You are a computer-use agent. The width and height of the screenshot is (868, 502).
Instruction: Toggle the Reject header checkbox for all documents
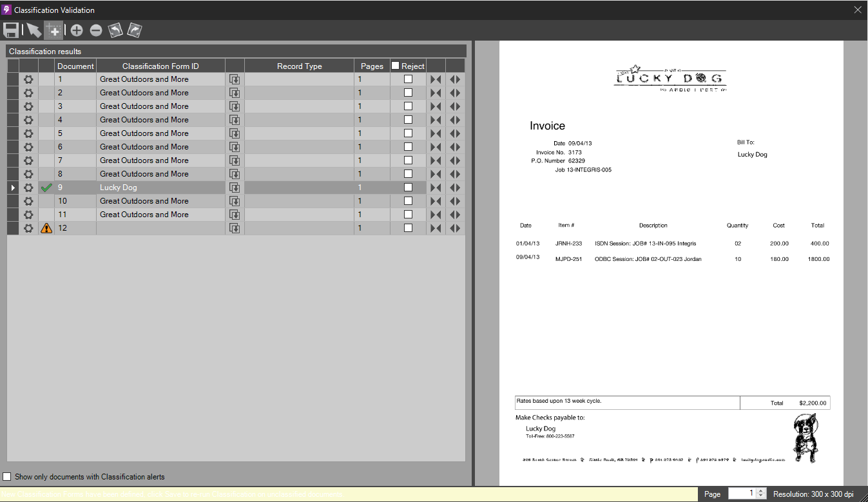(x=396, y=66)
